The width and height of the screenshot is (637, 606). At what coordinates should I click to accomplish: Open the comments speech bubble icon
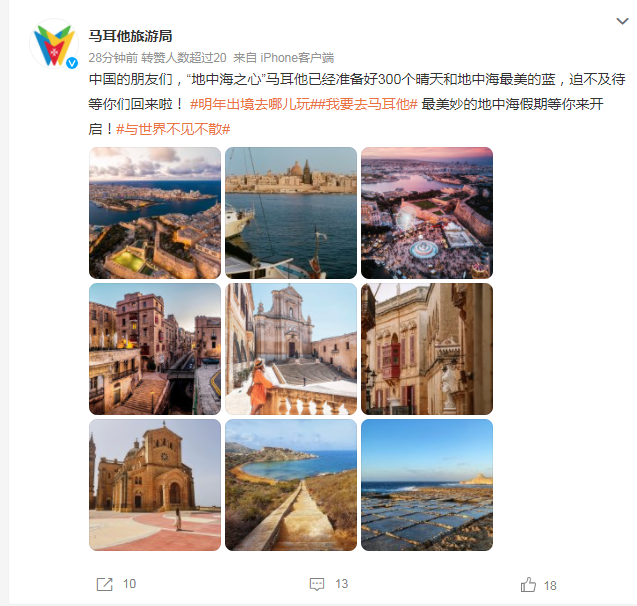317,584
